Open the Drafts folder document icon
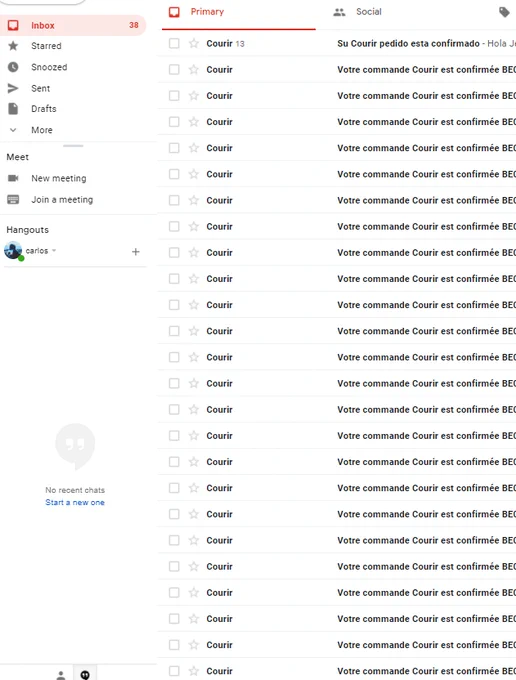516x680 pixels. (13, 108)
